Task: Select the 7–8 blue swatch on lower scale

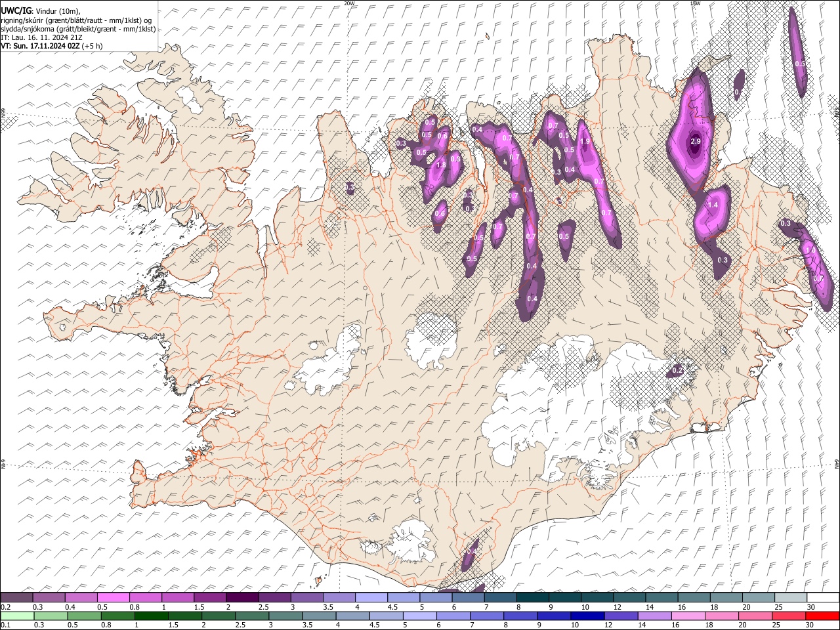Action: [x=487, y=616]
